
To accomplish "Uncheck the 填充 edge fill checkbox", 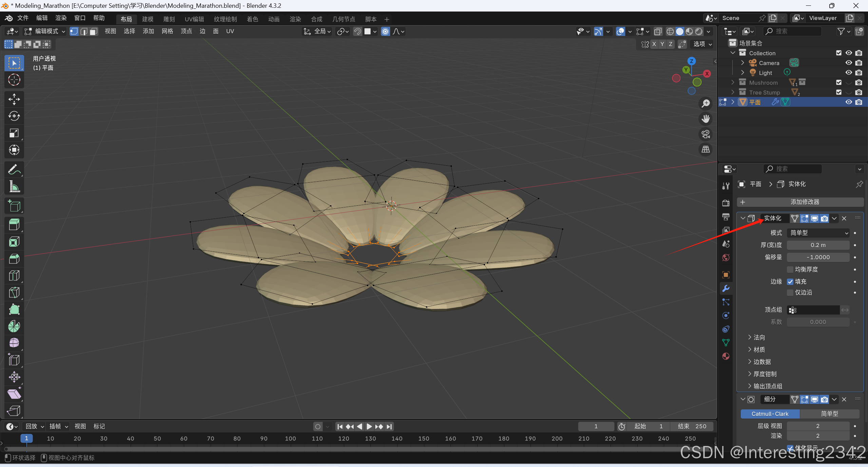I will coord(790,282).
